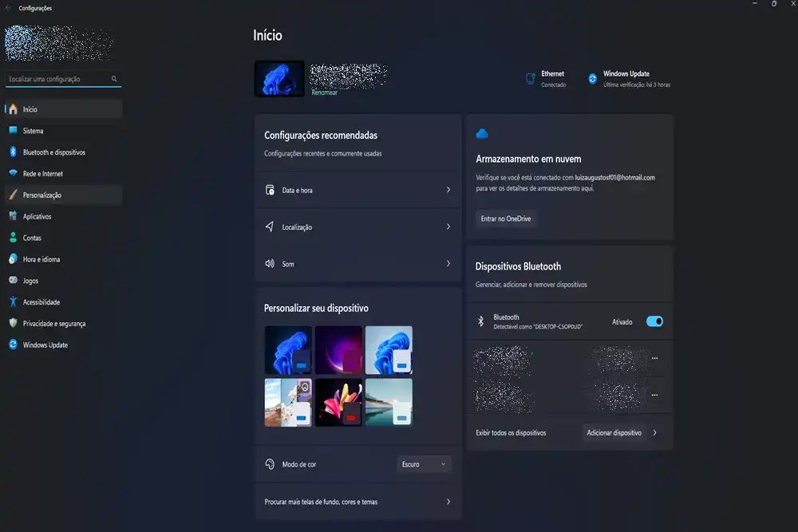The height and width of the screenshot is (532, 798).
Task: Expand the Localização setting row
Action: (x=358, y=227)
